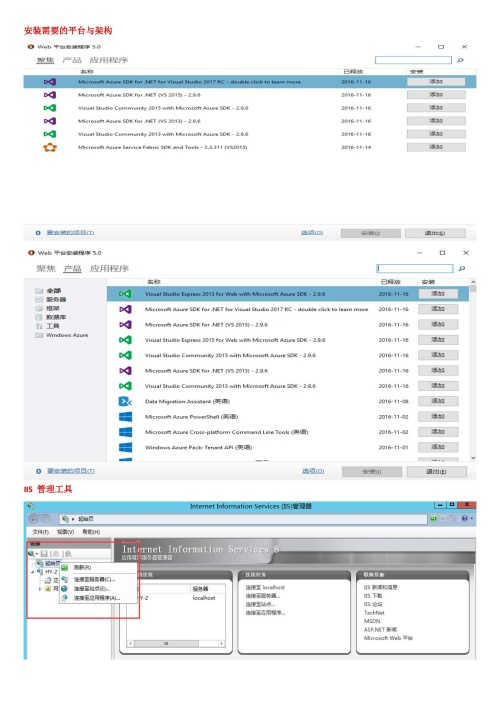Click the green icon of Visual Studio Express 2015 for Web

[125, 340]
